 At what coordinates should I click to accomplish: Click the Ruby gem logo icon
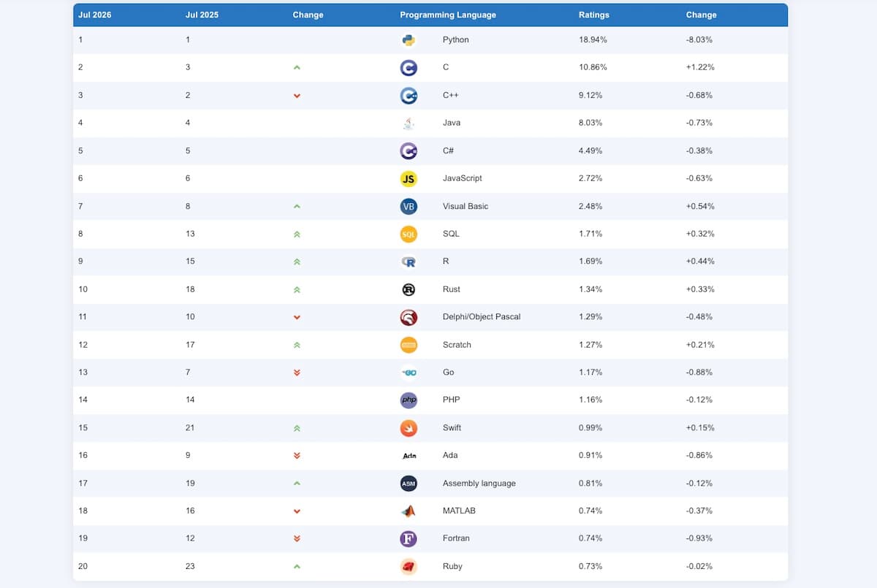409,566
